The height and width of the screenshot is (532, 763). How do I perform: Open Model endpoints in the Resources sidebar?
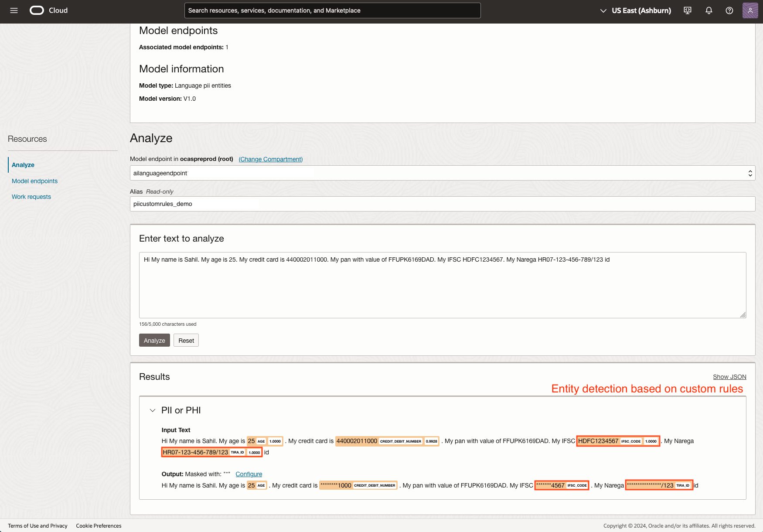(34, 181)
